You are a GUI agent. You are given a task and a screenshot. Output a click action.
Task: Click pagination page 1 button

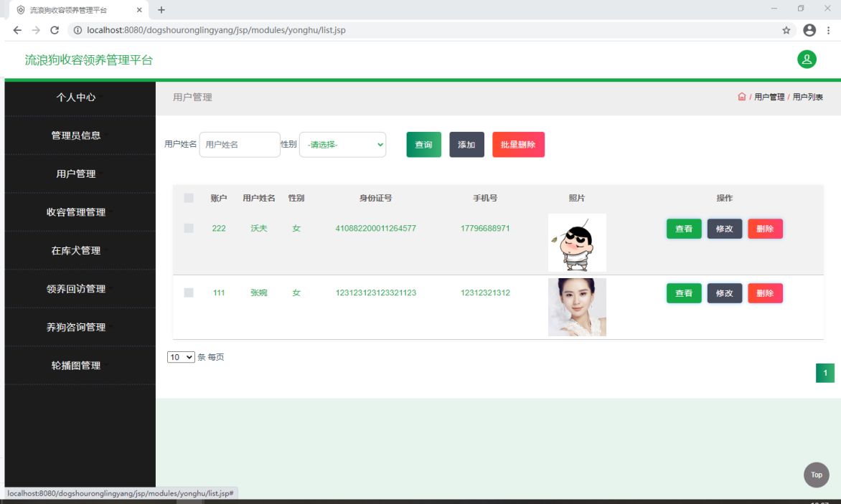[825, 373]
